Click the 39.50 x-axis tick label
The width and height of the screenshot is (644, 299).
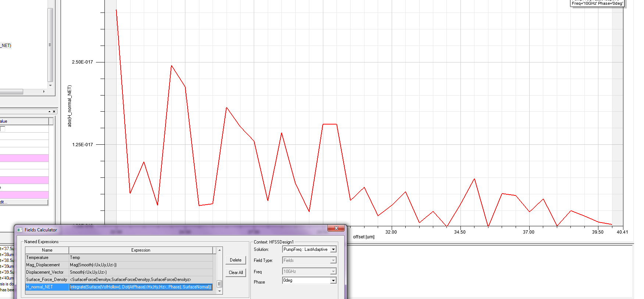coord(598,232)
